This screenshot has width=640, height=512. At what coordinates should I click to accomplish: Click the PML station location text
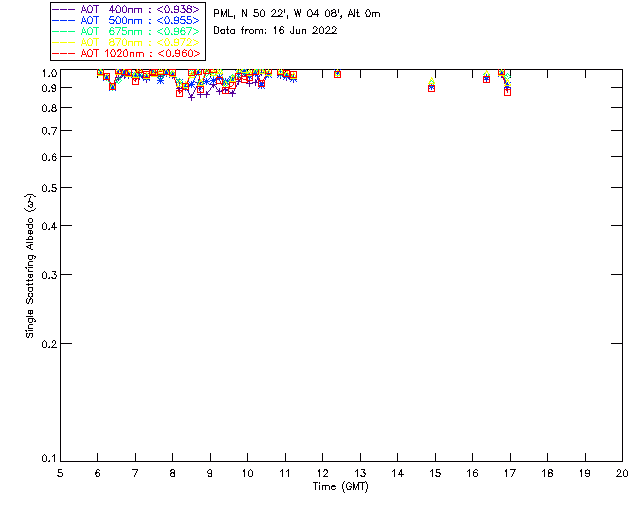pyautogui.click(x=297, y=14)
